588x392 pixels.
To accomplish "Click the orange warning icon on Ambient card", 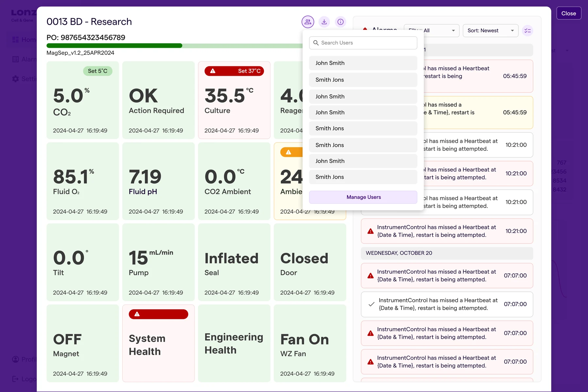I will point(288,152).
